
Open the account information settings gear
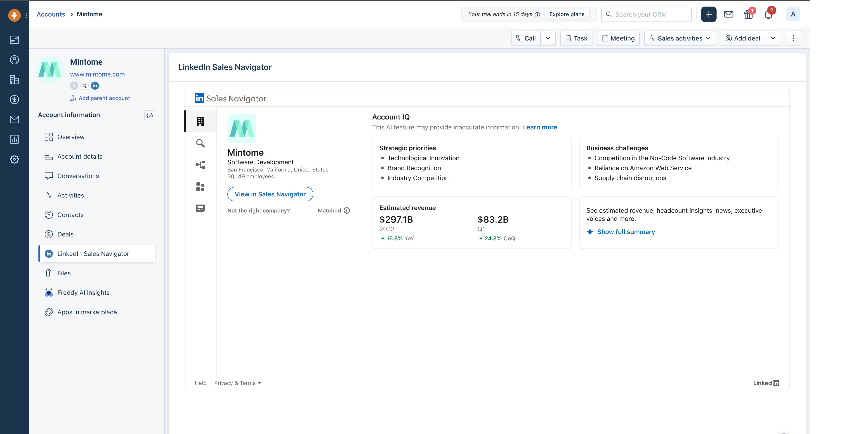150,116
